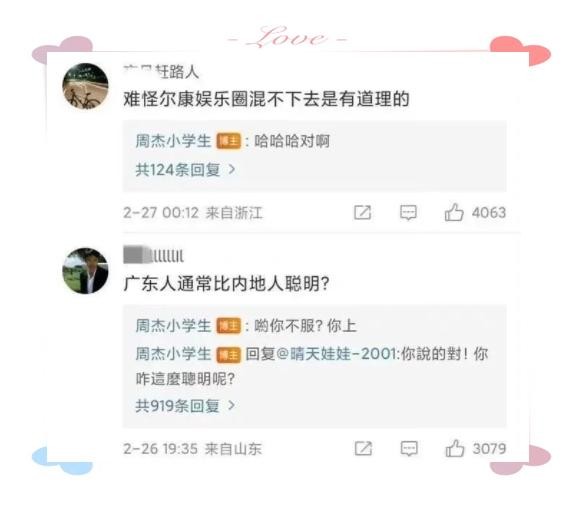Share the comment posted 2-26 19:35
This screenshot has height=511, width=574.
pos(363,448)
